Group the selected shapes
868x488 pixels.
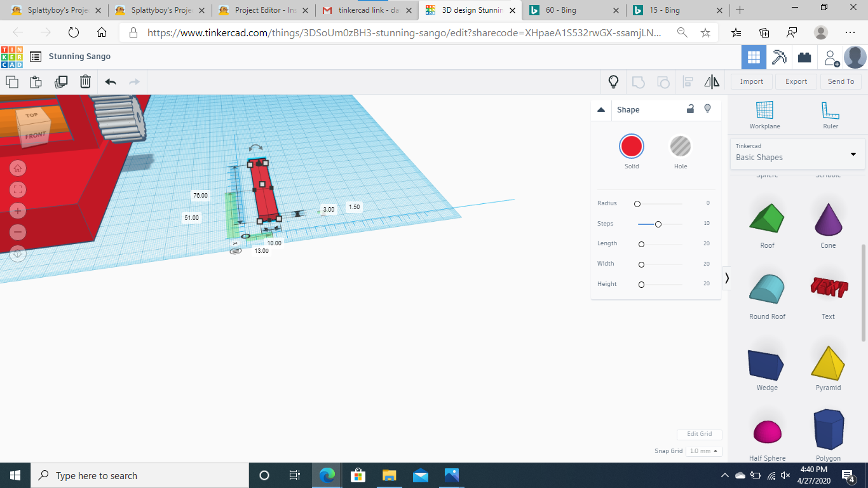coord(638,81)
